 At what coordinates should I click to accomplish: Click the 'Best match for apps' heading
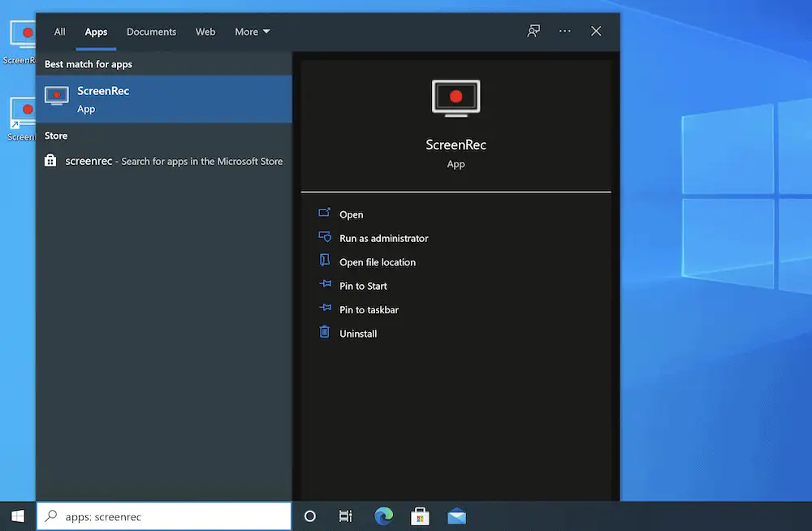pyautogui.click(x=88, y=64)
